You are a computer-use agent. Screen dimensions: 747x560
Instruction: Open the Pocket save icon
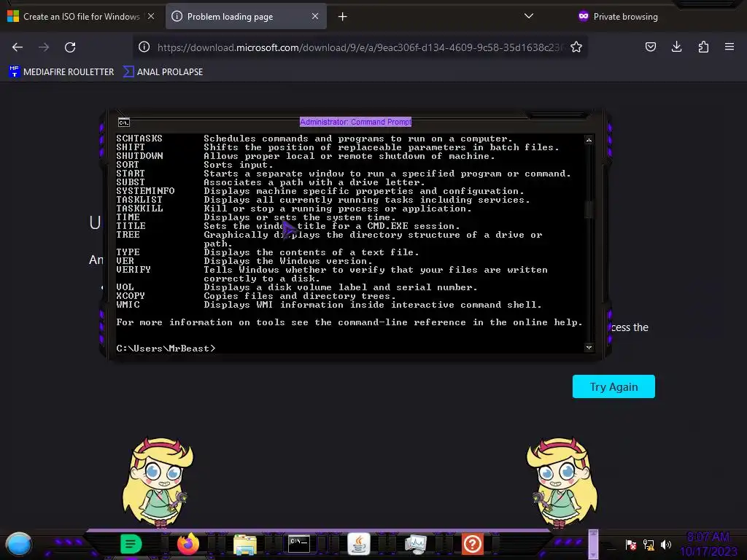click(x=650, y=47)
